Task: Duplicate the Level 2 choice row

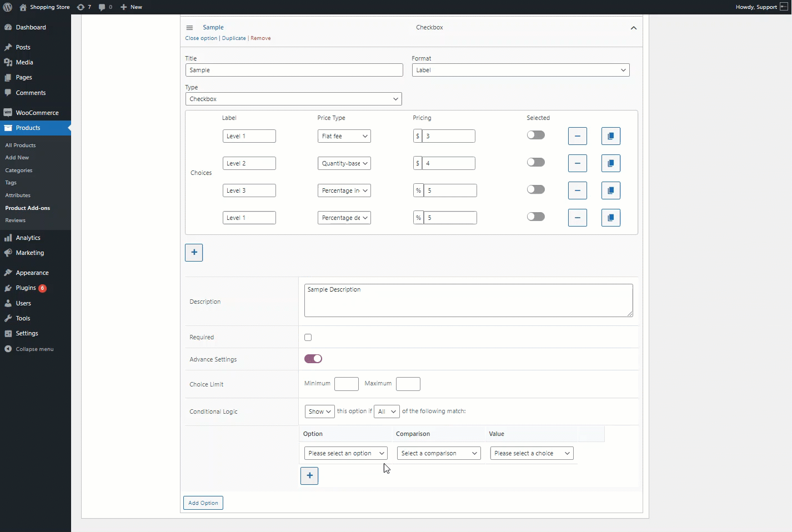Action: tap(611, 163)
